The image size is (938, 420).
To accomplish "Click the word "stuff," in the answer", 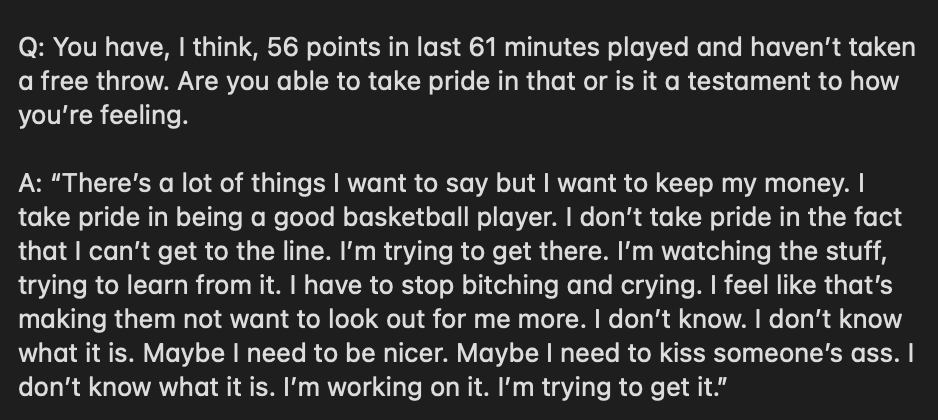I will 856,252.
